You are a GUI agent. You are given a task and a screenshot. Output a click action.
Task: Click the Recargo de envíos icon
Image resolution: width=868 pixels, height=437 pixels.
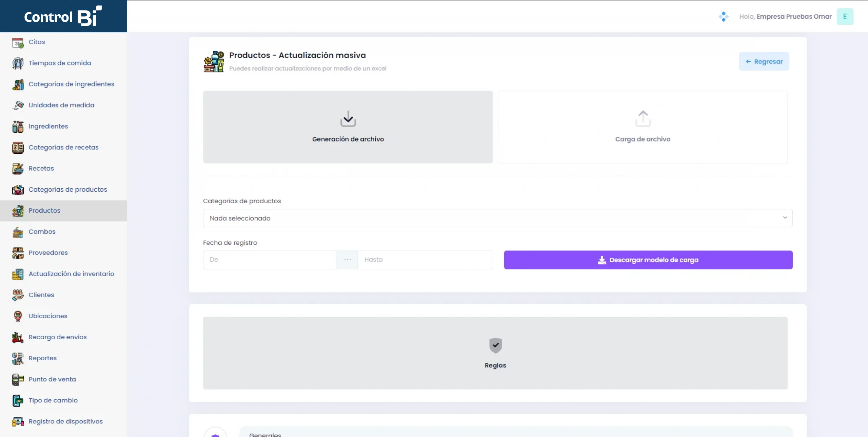click(x=18, y=337)
